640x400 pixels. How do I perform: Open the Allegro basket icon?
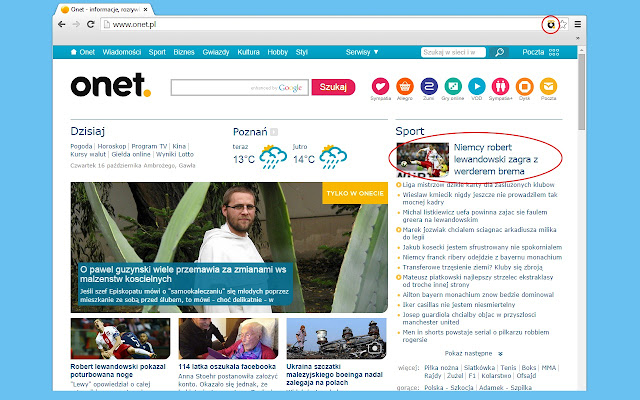point(404,86)
